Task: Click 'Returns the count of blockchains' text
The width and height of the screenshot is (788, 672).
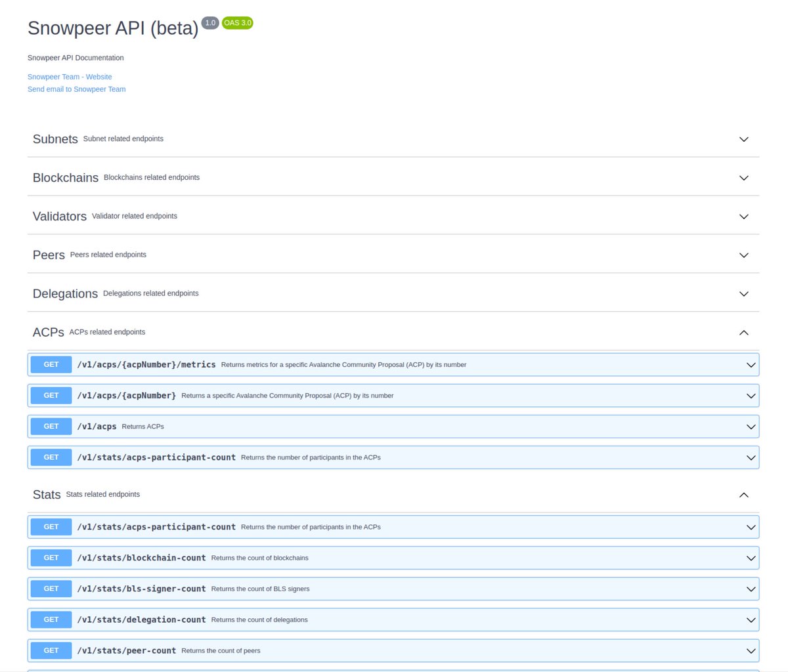Action: click(260, 558)
